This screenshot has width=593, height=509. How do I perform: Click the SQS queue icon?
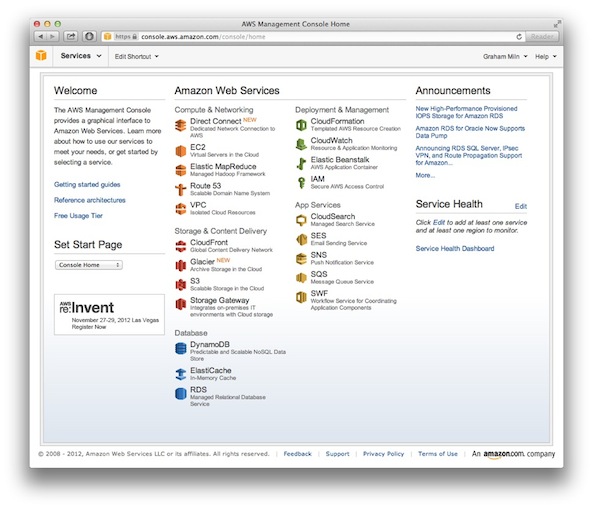(x=301, y=278)
